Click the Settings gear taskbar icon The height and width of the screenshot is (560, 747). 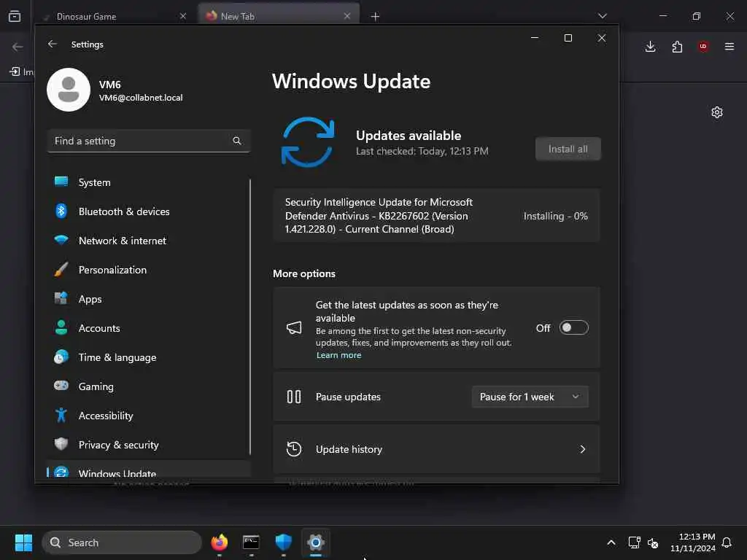tap(315, 542)
